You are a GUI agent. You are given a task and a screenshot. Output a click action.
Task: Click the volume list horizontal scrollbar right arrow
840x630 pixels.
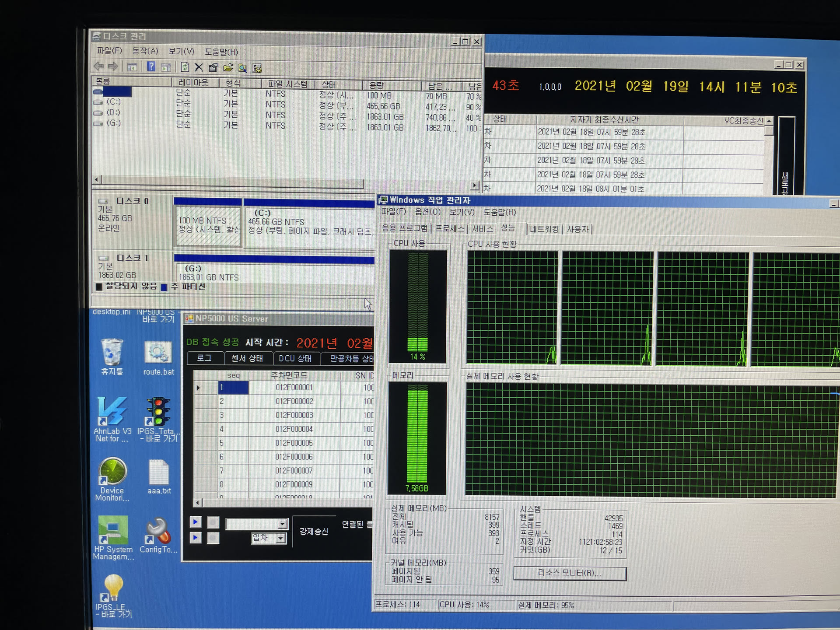pyautogui.click(x=475, y=185)
